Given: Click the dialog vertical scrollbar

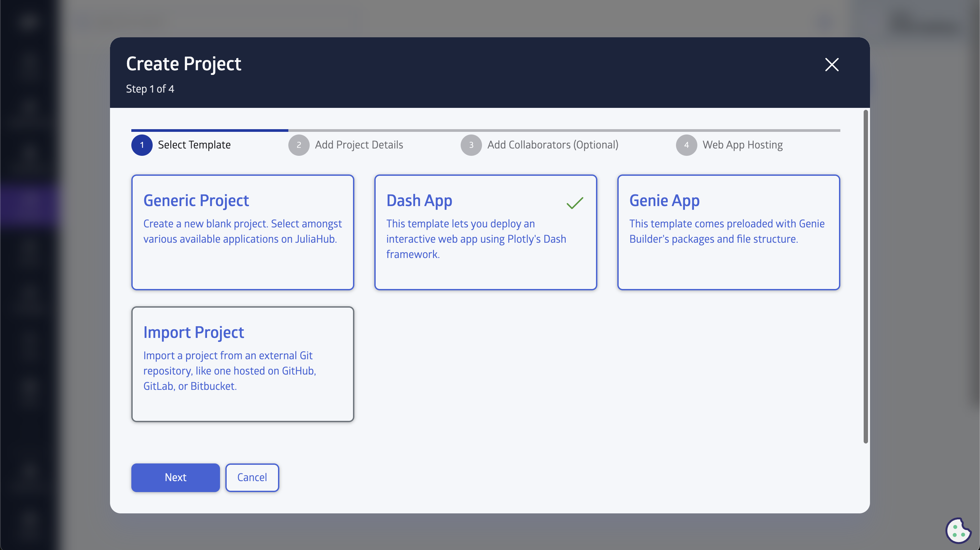Looking at the screenshot, I should 865,277.
